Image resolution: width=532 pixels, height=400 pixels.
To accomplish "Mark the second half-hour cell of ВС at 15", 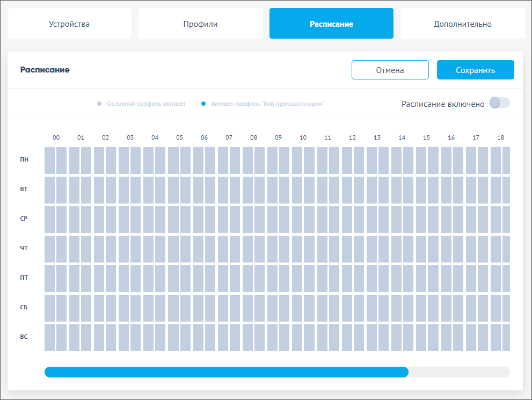I will (x=433, y=337).
